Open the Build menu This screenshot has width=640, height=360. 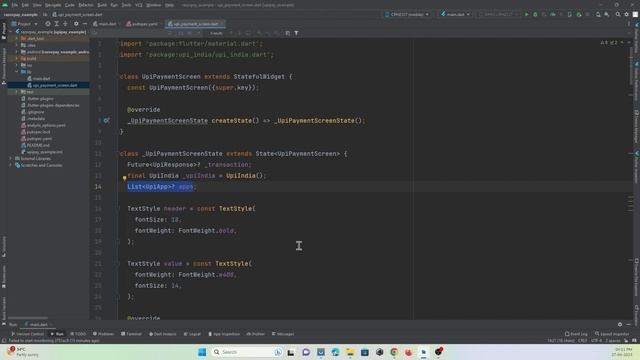[102, 5]
